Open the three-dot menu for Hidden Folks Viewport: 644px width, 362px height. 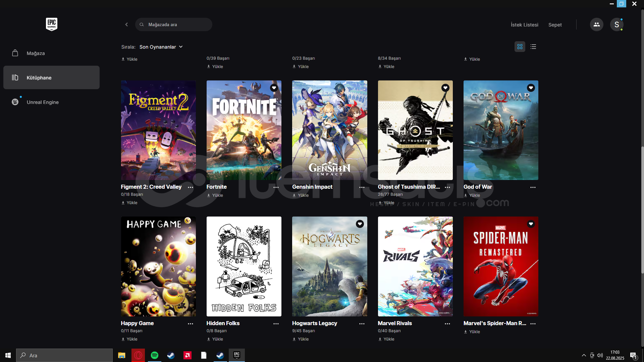pos(276,324)
